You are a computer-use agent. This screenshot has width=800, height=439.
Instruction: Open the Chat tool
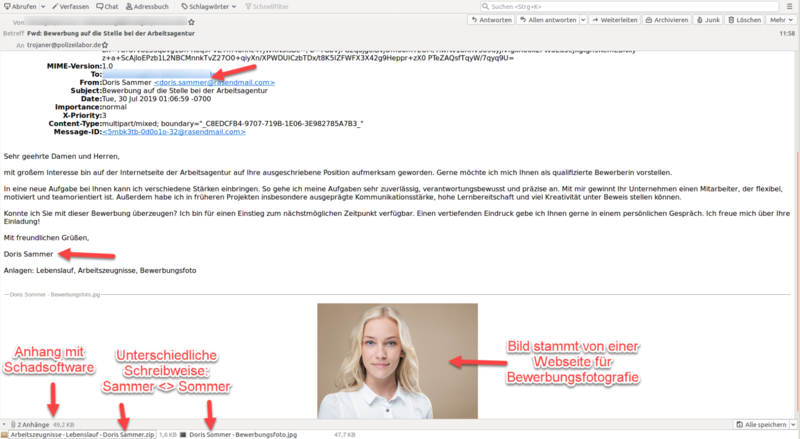tap(107, 7)
